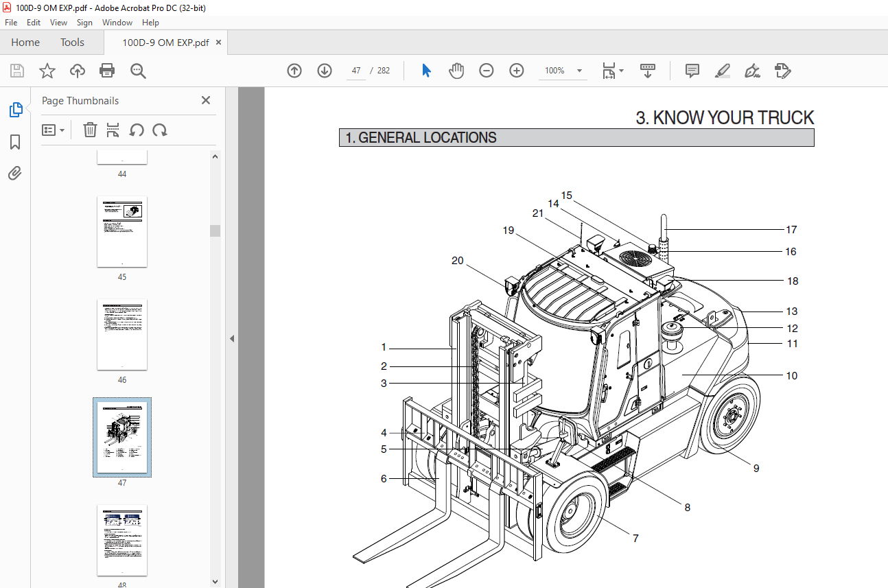The image size is (888, 588).
Task: Click the Fit page tool icon
Action: click(608, 71)
